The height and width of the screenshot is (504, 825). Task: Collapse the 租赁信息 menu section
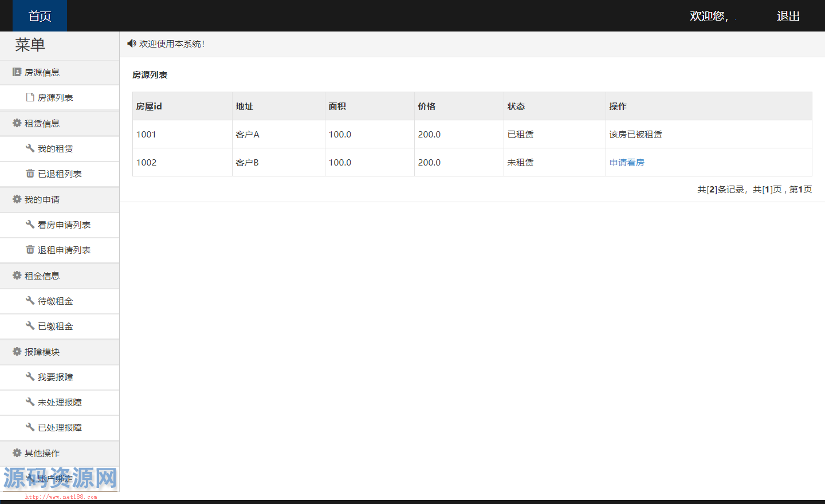tap(60, 124)
